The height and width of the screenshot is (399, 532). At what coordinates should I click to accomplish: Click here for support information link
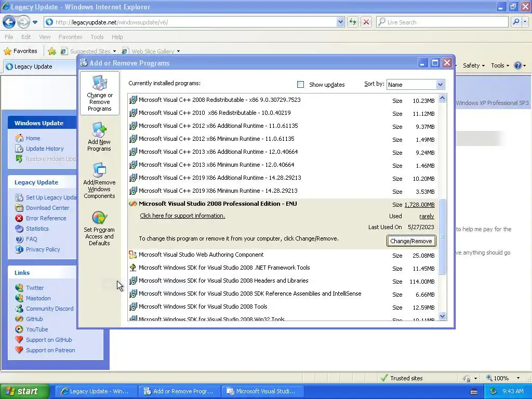point(182,216)
